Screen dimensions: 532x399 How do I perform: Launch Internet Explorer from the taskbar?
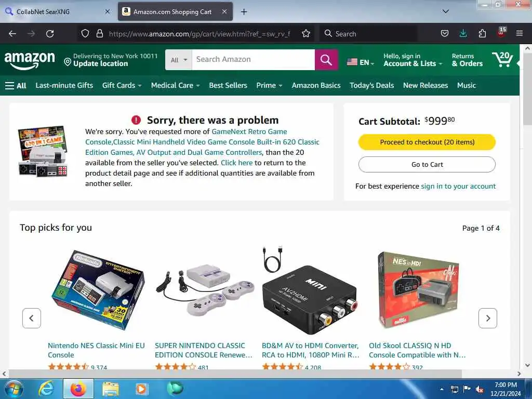click(46, 389)
